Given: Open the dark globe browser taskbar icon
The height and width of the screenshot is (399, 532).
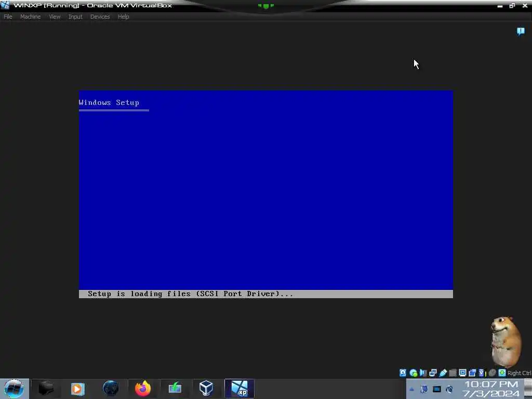Looking at the screenshot, I should click(111, 389).
